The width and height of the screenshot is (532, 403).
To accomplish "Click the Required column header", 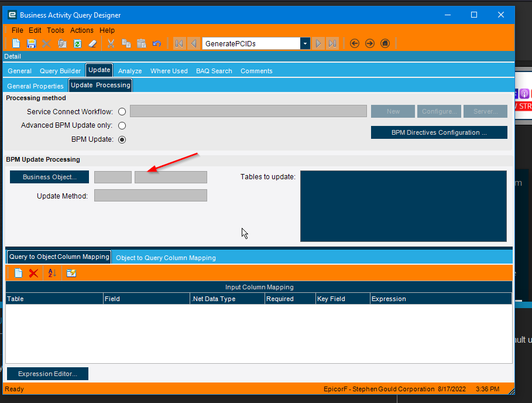I will click(290, 299).
